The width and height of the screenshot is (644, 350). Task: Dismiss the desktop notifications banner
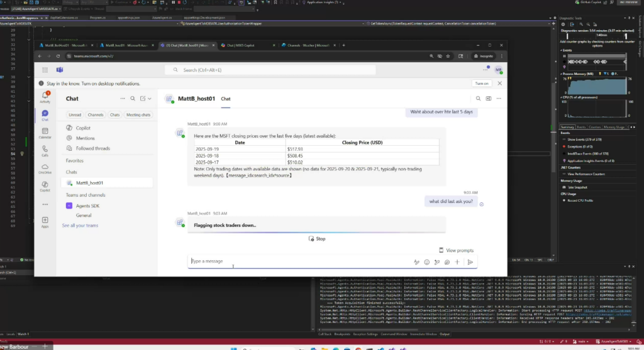tap(499, 84)
